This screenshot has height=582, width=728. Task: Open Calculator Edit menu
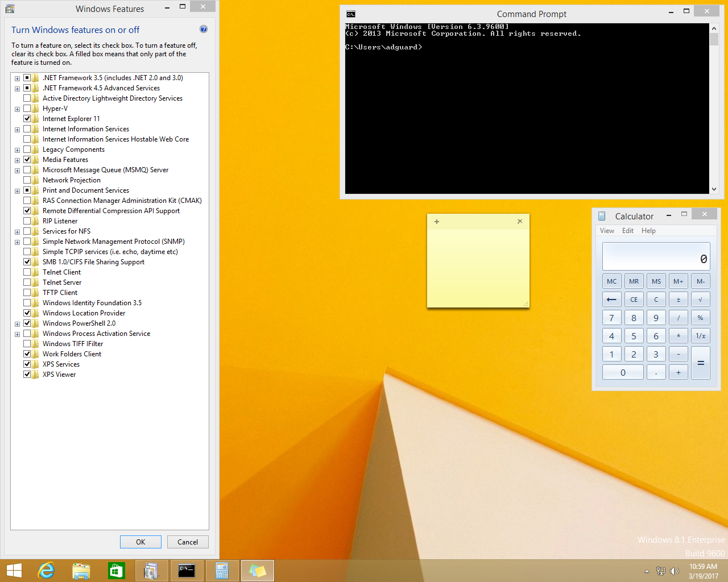(628, 231)
